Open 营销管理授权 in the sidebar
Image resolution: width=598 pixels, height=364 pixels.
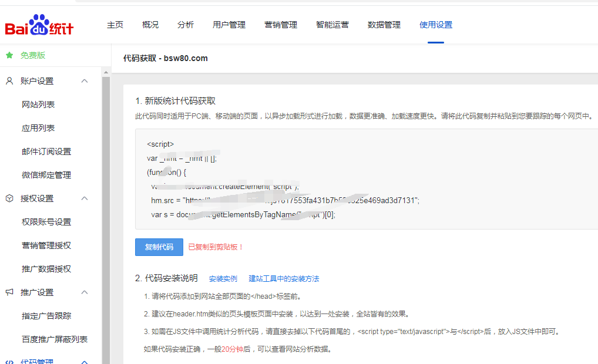(x=46, y=245)
